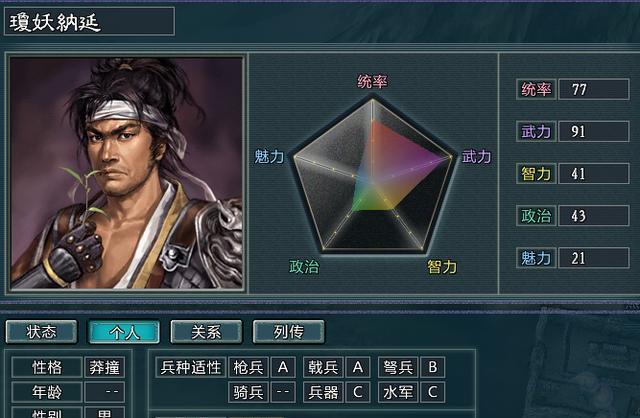The width and height of the screenshot is (640, 418).
Task: Click the 魅力 stat label in the right list
Action: coord(536,258)
